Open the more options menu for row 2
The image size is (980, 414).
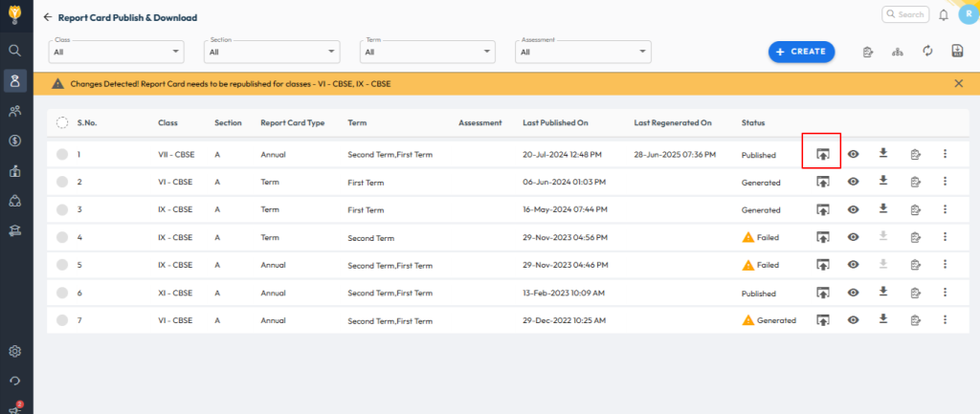click(x=945, y=182)
